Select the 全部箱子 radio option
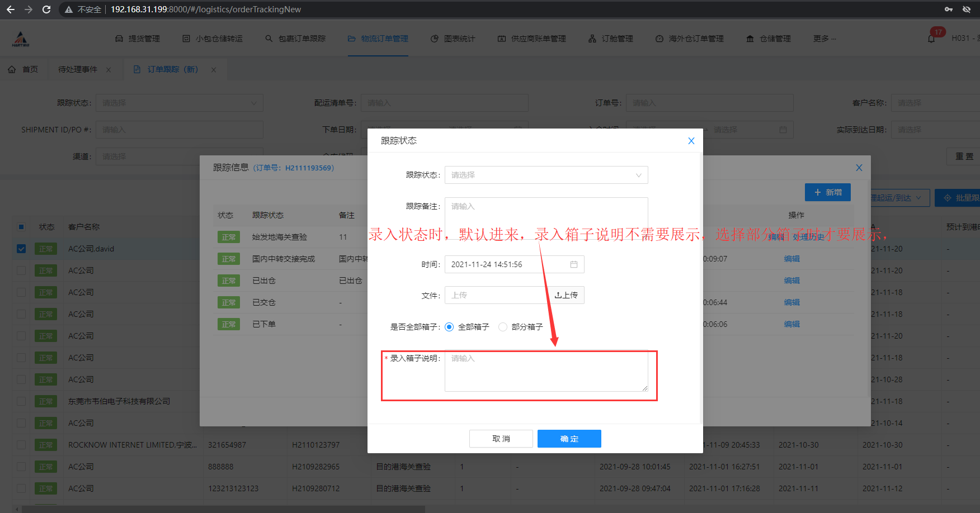980x513 pixels. (449, 327)
